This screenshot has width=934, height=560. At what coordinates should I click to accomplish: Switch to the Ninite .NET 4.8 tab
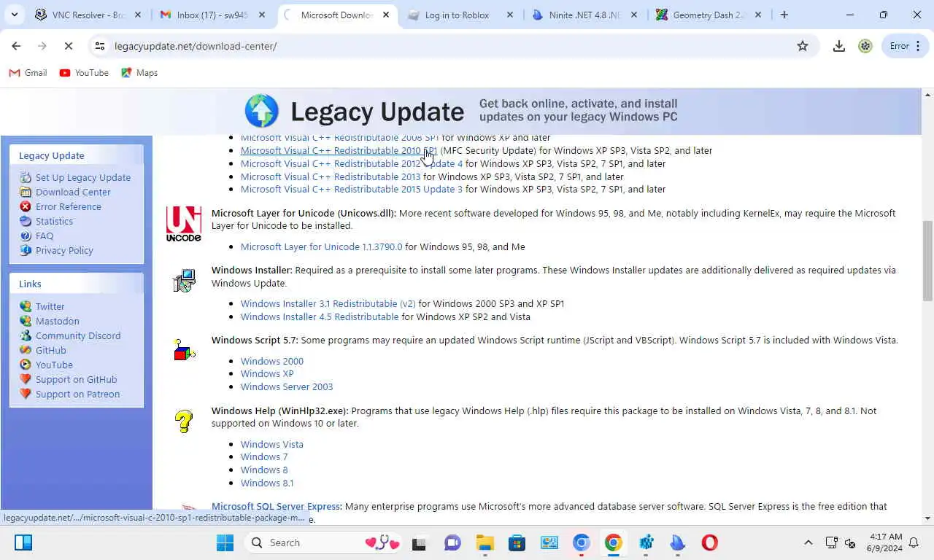point(586,15)
